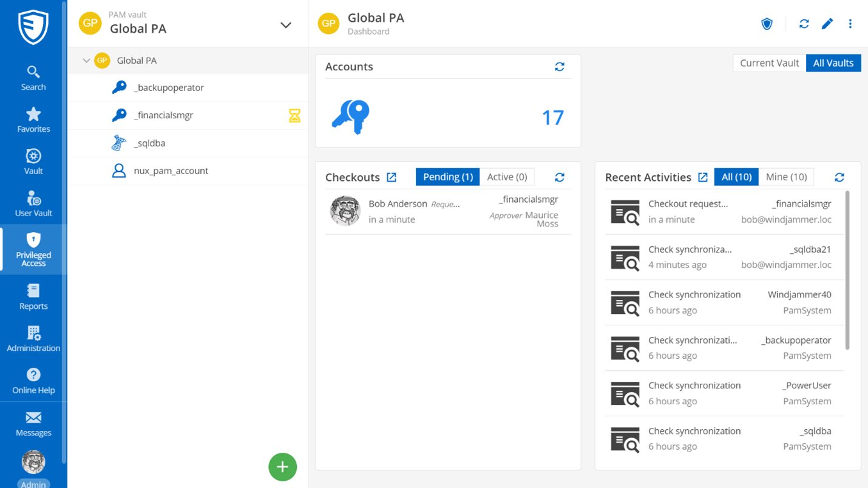
Task: Go to the Administration section
Action: click(x=33, y=339)
